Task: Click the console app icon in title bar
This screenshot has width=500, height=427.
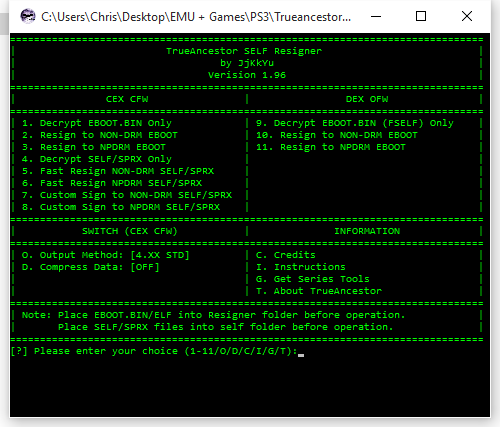Action: click(28, 16)
